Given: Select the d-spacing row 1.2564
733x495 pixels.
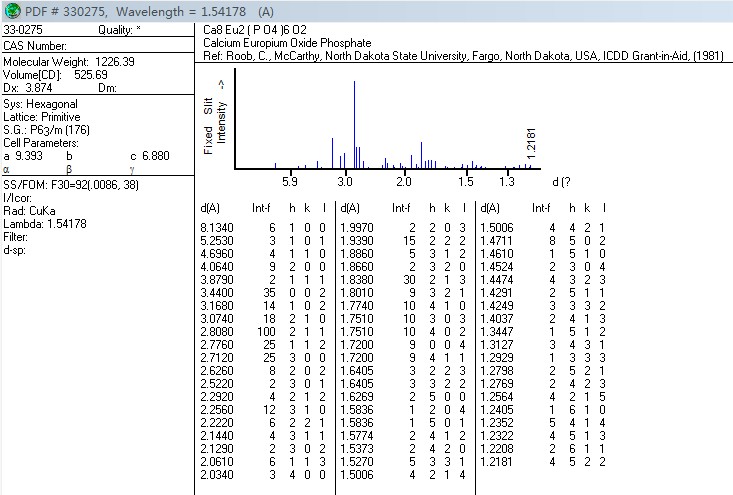Looking at the screenshot, I should pyautogui.click(x=543, y=397).
